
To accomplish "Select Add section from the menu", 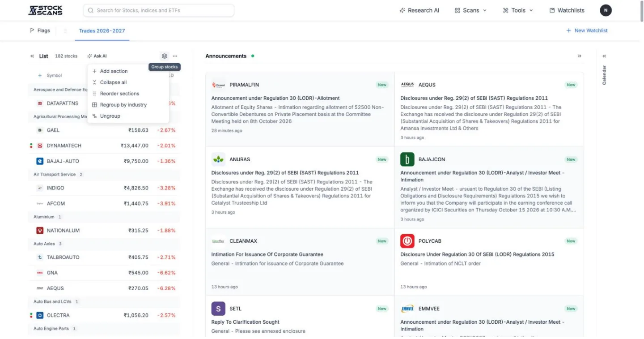I will 128,71.
